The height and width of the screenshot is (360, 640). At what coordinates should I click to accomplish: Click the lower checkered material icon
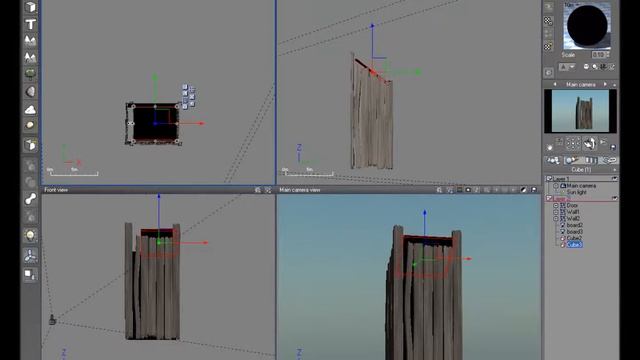[x=549, y=47]
